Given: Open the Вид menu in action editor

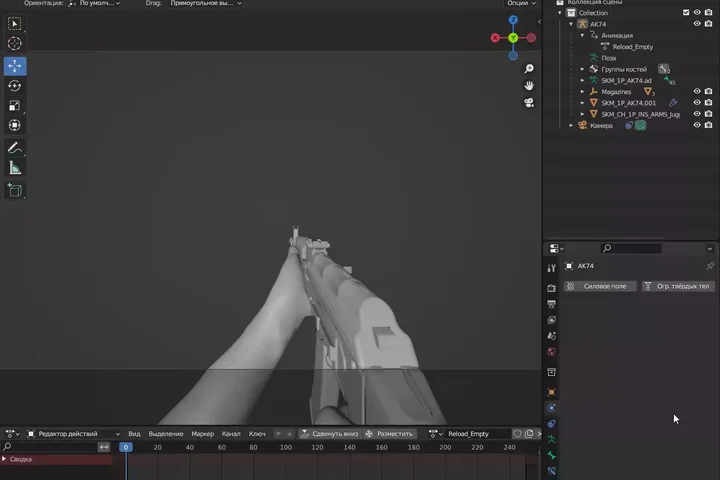Looking at the screenshot, I should tap(135, 434).
